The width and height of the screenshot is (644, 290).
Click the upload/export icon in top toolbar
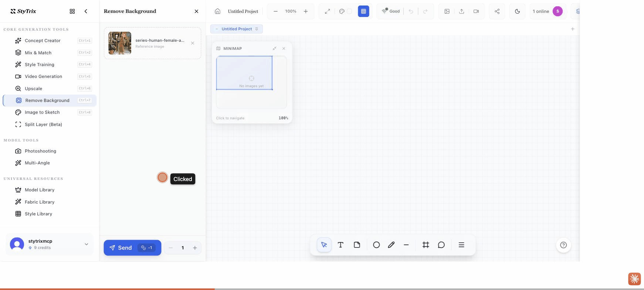coord(462,11)
